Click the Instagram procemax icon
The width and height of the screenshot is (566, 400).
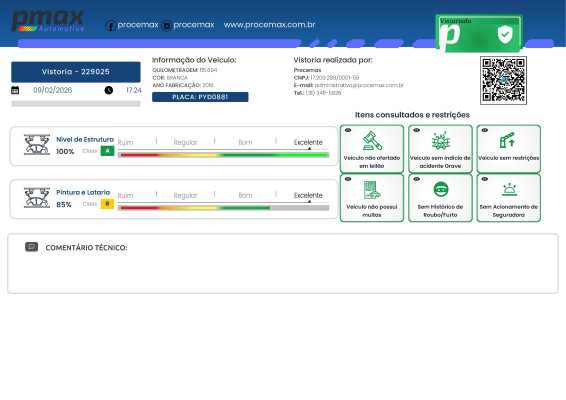[x=166, y=26]
